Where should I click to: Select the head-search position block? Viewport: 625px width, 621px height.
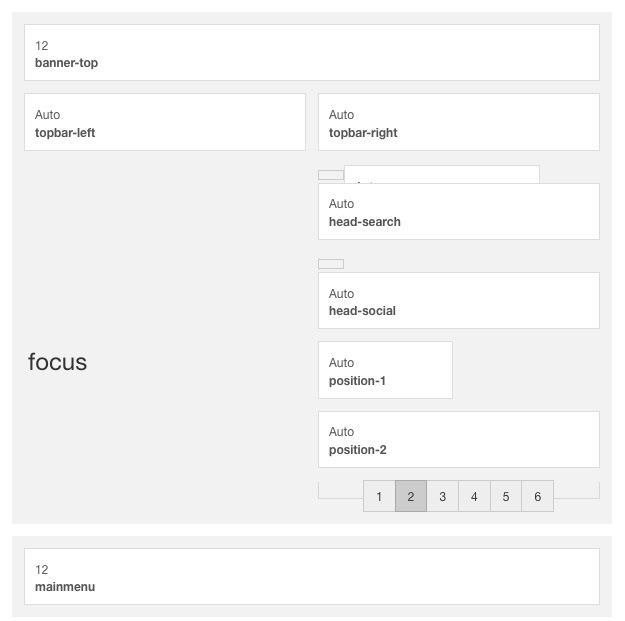459,212
